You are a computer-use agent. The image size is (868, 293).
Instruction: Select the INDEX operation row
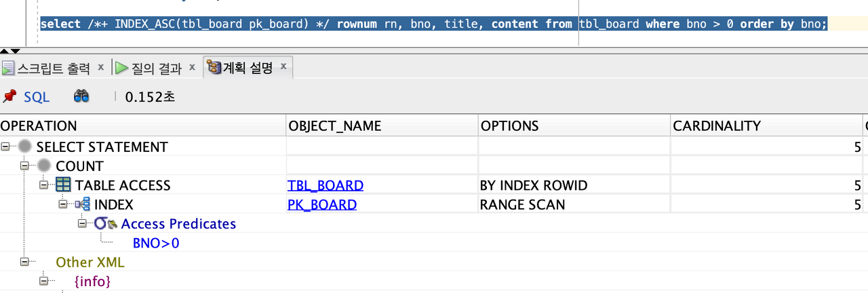tap(434, 204)
